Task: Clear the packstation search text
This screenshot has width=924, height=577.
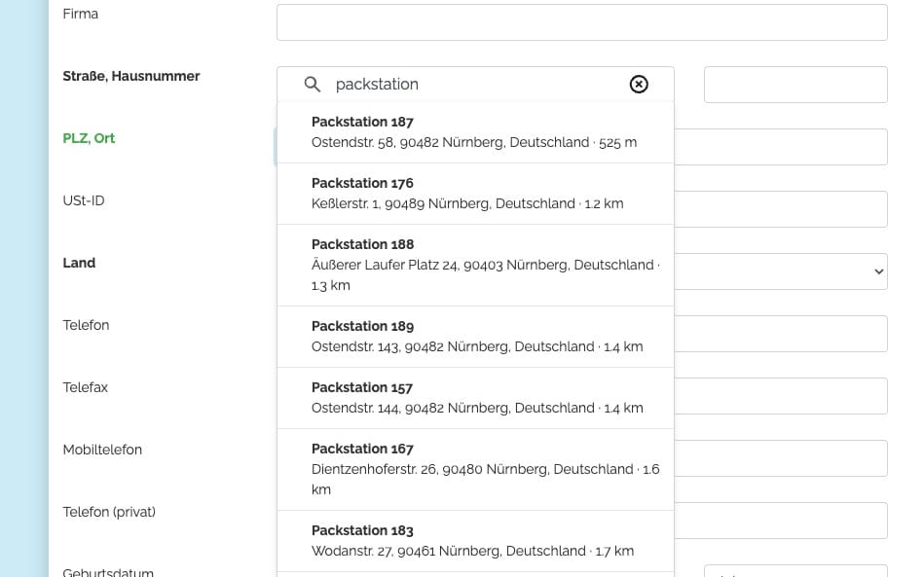Action: click(639, 85)
